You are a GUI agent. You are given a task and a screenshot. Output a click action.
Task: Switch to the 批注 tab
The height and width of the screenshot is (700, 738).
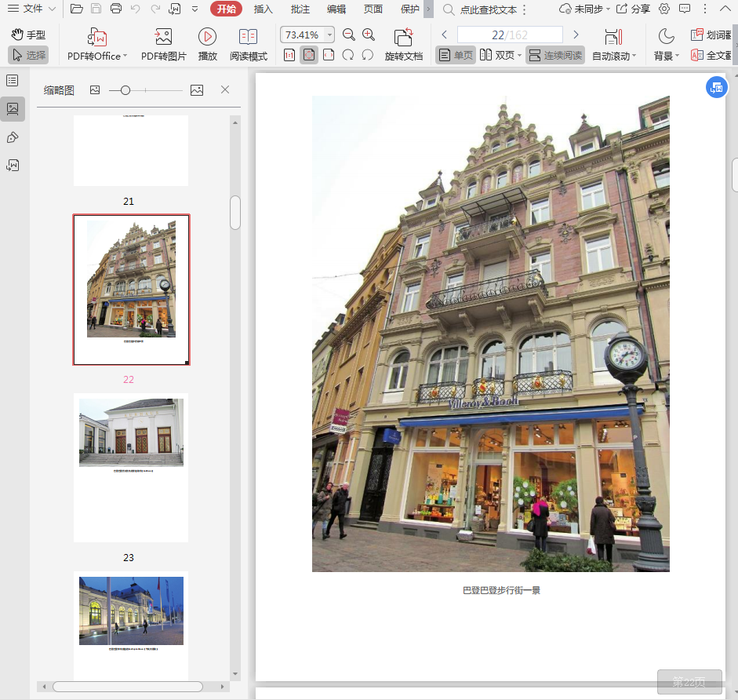(300, 9)
